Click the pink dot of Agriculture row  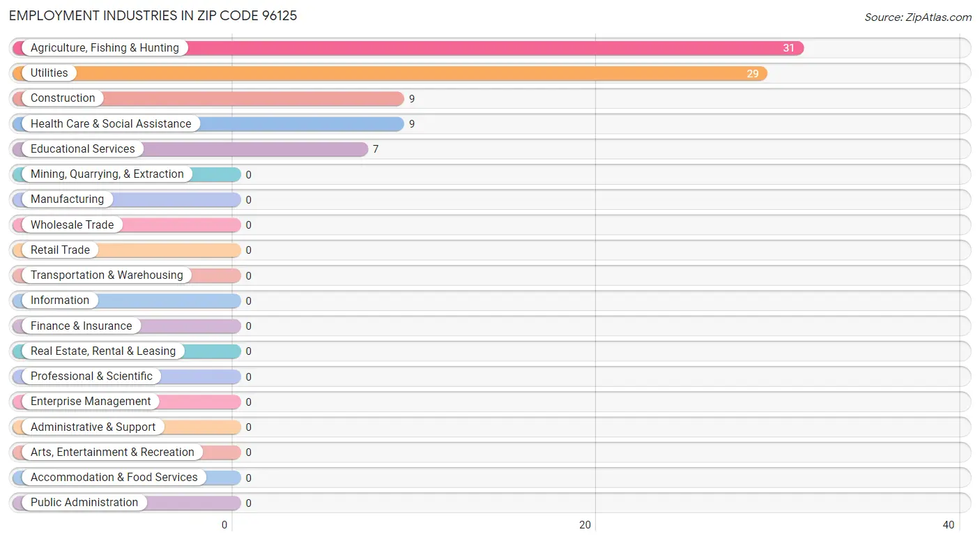(x=20, y=48)
